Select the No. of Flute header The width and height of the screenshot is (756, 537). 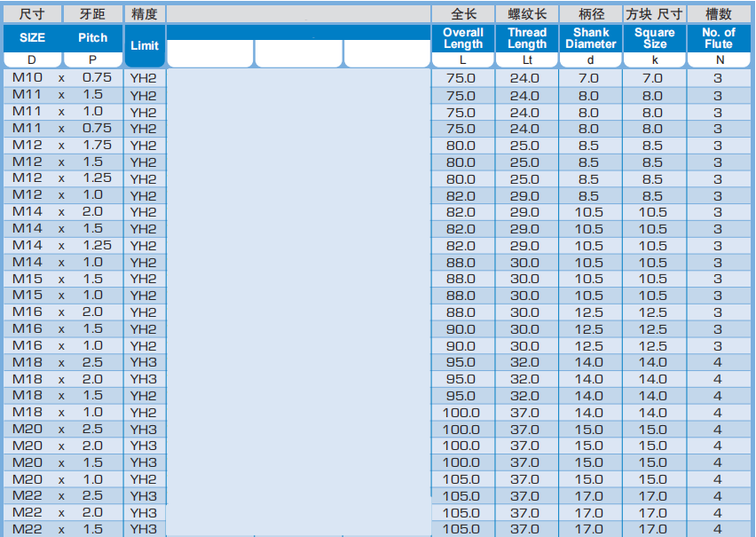[718, 38]
